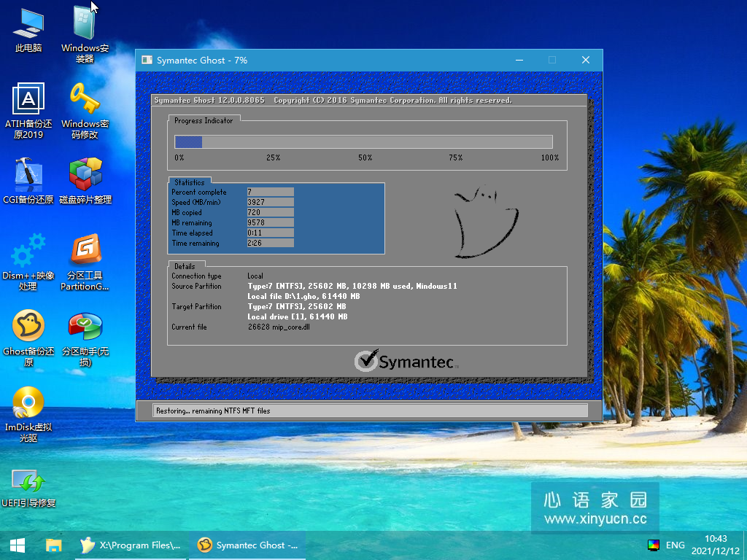Open the 此电脑 desktop icon
The width and height of the screenshot is (747, 560).
[x=28, y=29]
